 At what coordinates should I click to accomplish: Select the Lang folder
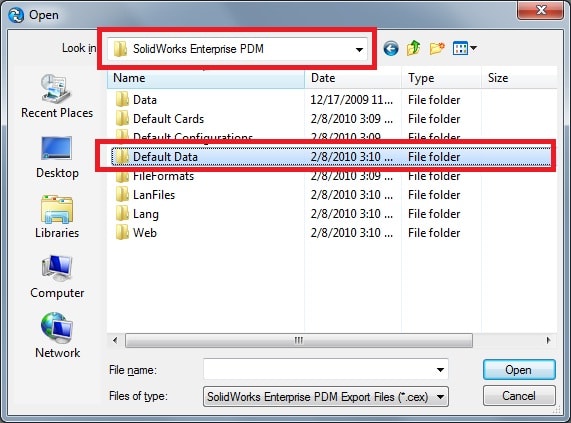coord(146,214)
